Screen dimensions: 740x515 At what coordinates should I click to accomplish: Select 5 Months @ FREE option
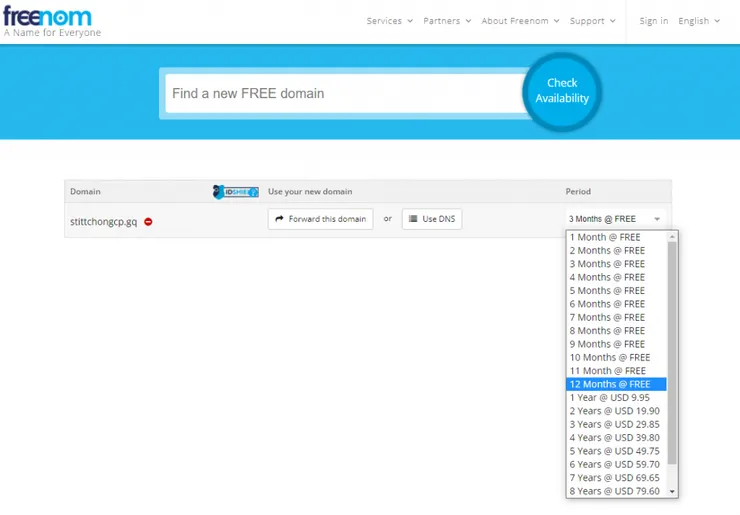tap(616, 290)
